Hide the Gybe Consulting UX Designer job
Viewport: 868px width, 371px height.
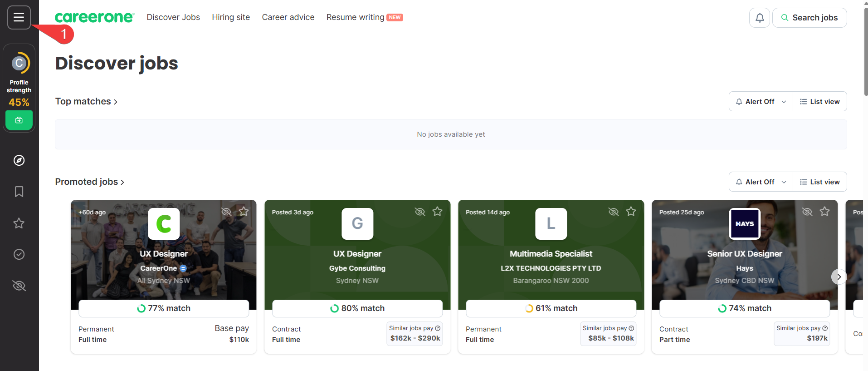tap(420, 212)
